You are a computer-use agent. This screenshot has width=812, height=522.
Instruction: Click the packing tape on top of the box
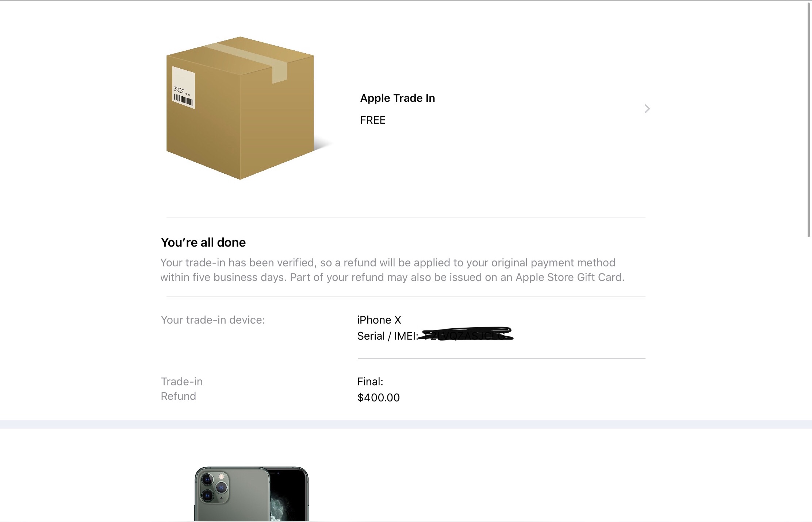[252, 59]
